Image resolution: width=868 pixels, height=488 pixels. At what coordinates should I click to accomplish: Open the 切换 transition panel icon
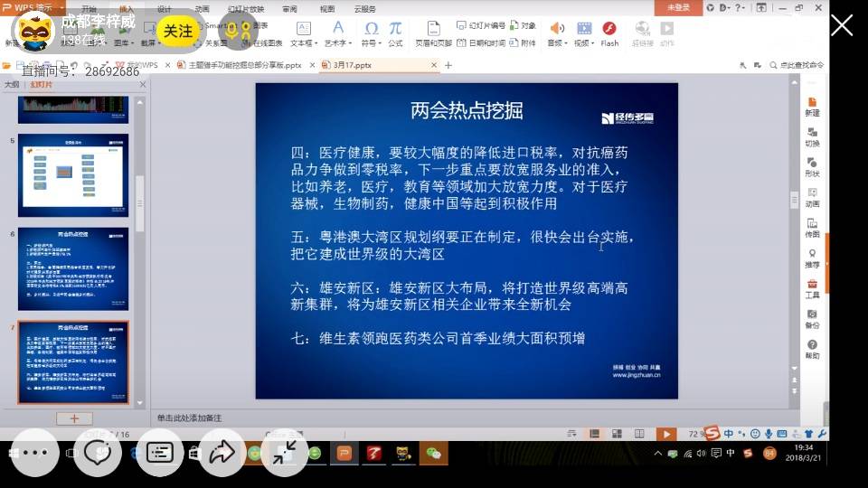pyautogui.click(x=812, y=136)
